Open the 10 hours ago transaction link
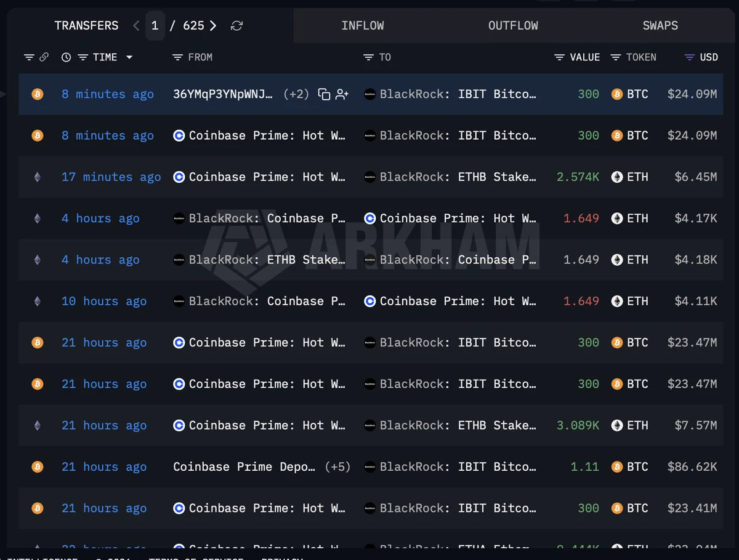739x560 pixels. [x=104, y=301]
